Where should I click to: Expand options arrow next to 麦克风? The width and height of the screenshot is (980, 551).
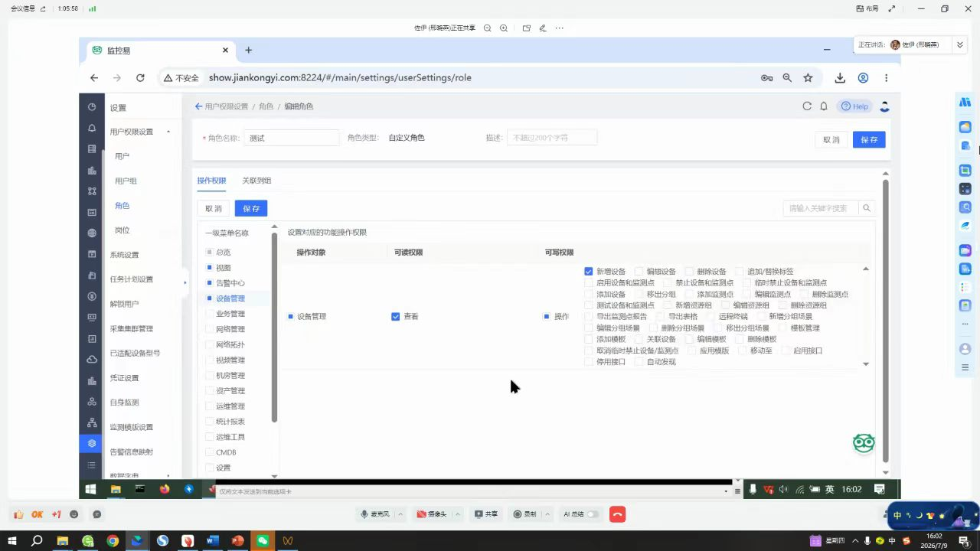[x=400, y=514]
